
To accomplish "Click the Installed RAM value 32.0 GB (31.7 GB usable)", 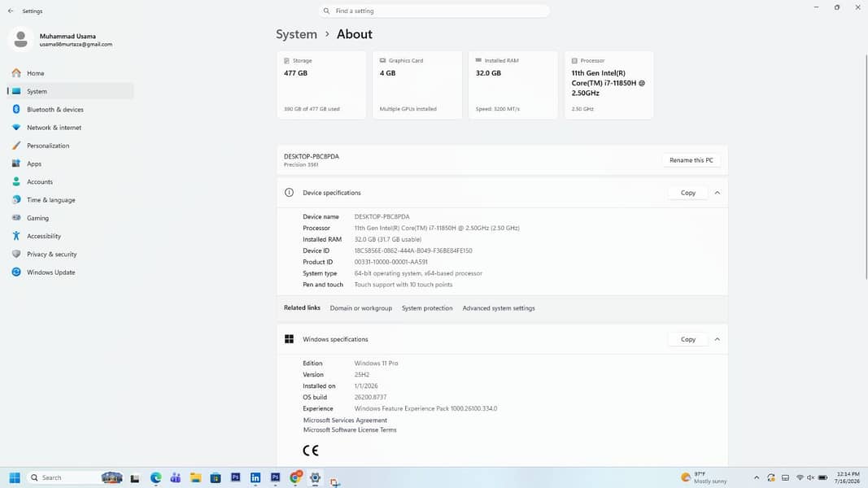I will coord(387,239).
